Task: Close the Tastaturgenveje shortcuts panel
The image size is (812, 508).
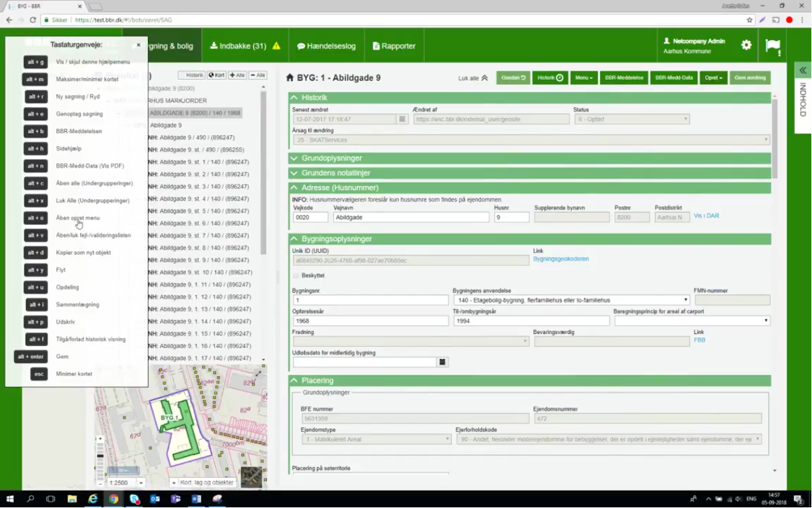Action: (x=138, y=45)
